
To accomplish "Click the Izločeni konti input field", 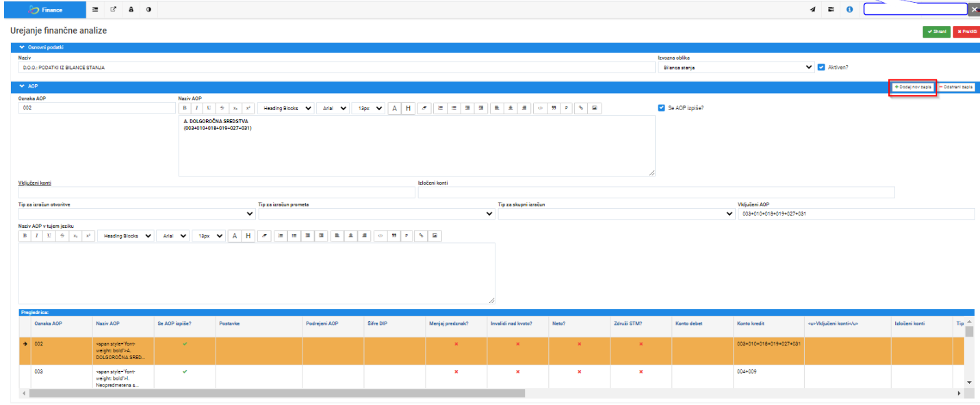I will [656, 192].
